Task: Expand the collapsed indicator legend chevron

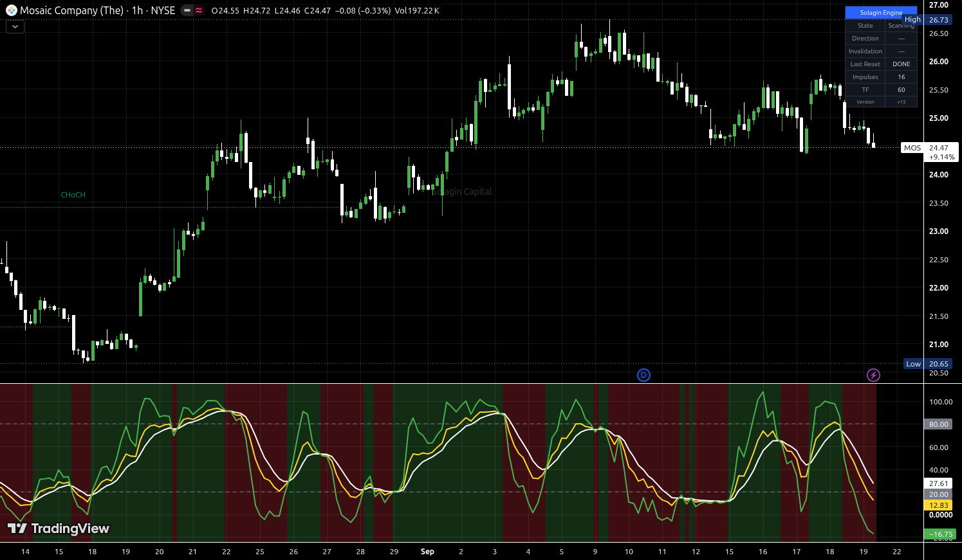Action: (x=15, y=26)
